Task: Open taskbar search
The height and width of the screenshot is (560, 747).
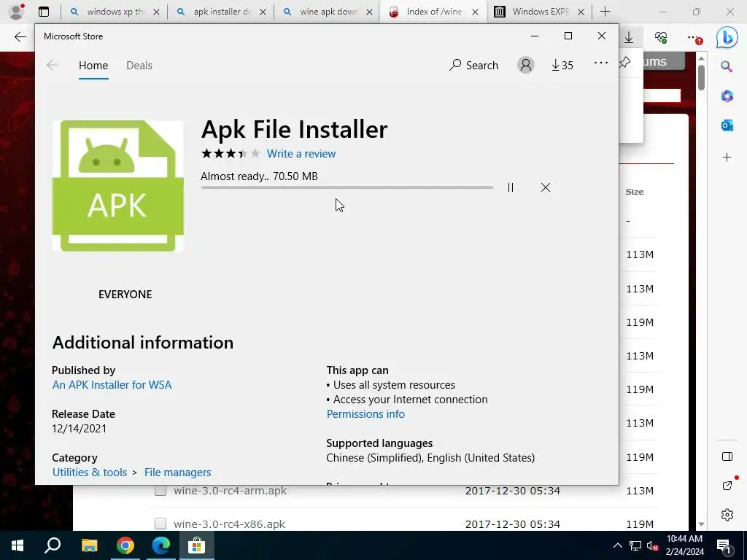Action: (53, 545)
